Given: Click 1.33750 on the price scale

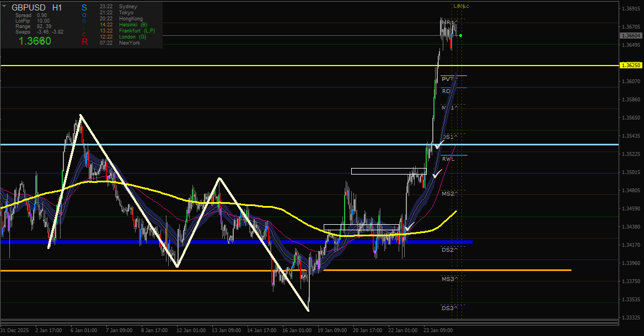Looking at the screenshot, I should 631,281.
